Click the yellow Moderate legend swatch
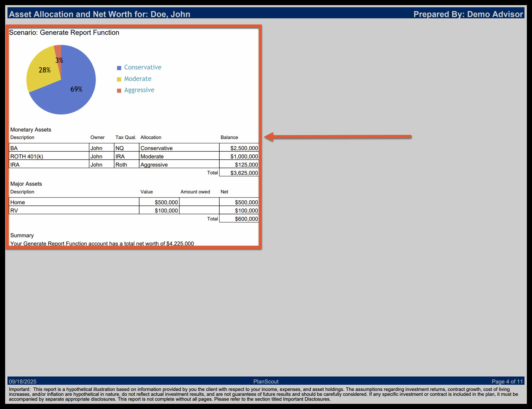Screen dimensions: 532x409 [x=119, y=79]
